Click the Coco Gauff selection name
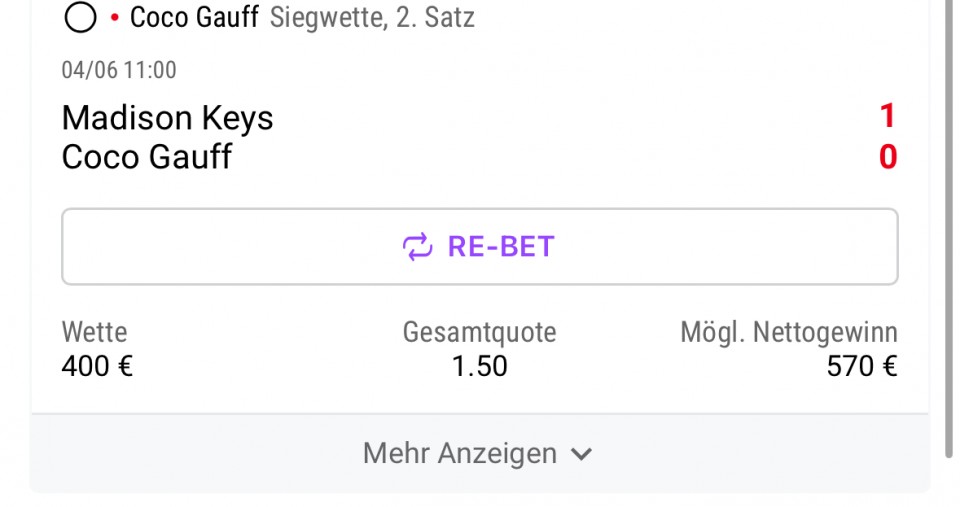The image size is (960, 507). click(194, 17)
